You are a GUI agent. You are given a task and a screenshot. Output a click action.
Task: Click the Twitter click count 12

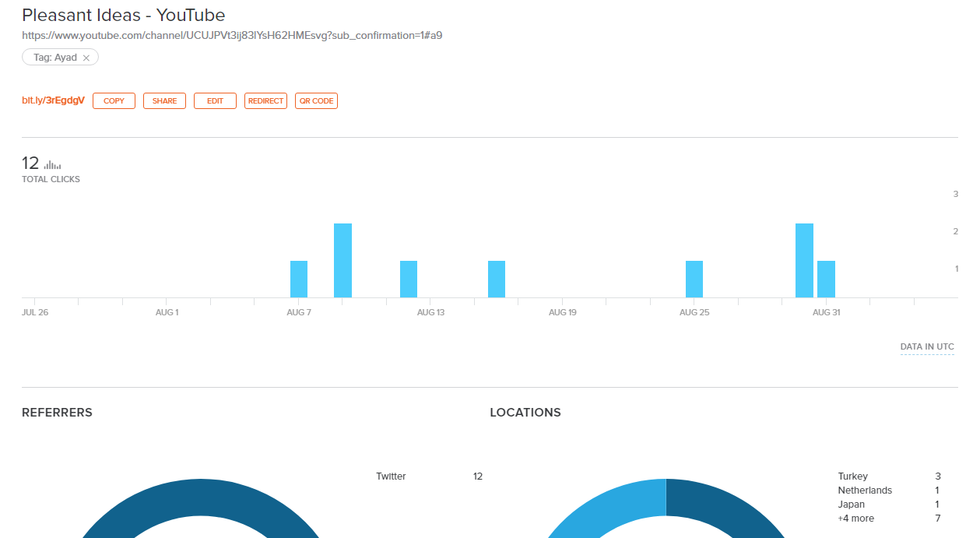coord(478,476)
